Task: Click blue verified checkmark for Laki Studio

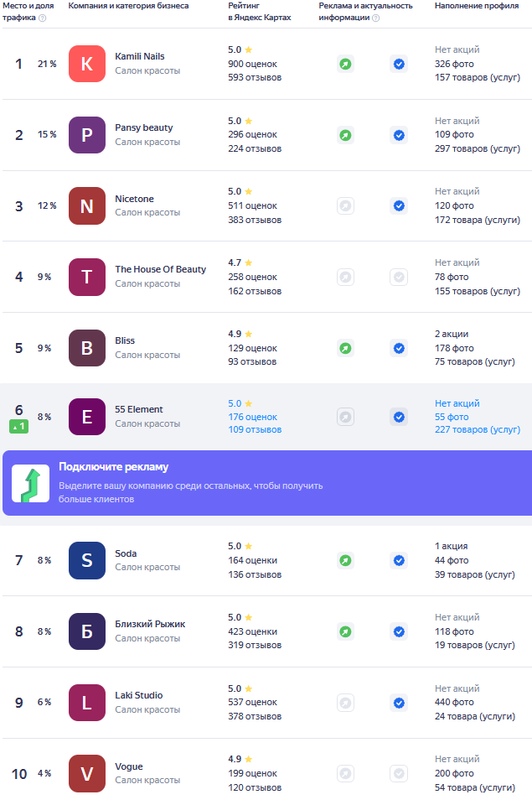Action: 399,703
